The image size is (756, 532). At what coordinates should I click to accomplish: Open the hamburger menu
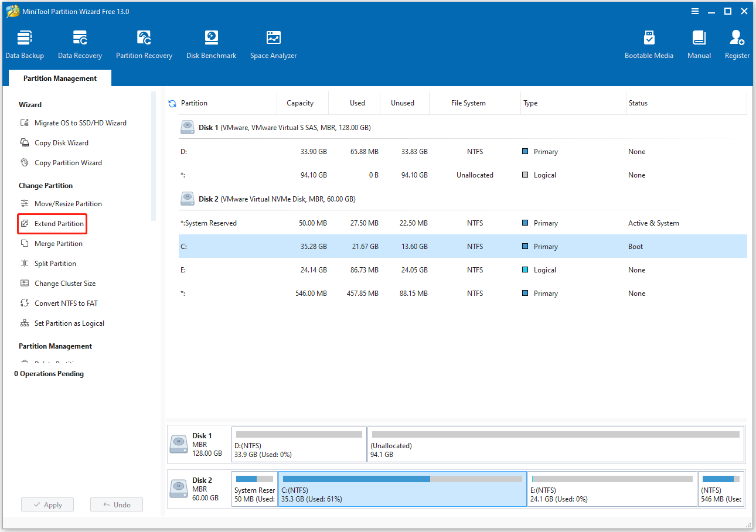pyautogui.click(x=695, y=11)
